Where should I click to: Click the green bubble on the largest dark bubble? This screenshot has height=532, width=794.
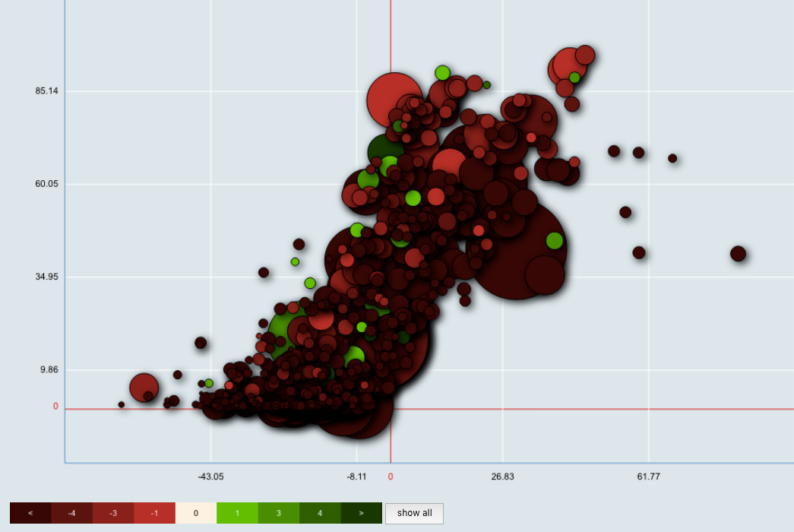(554, 241)
